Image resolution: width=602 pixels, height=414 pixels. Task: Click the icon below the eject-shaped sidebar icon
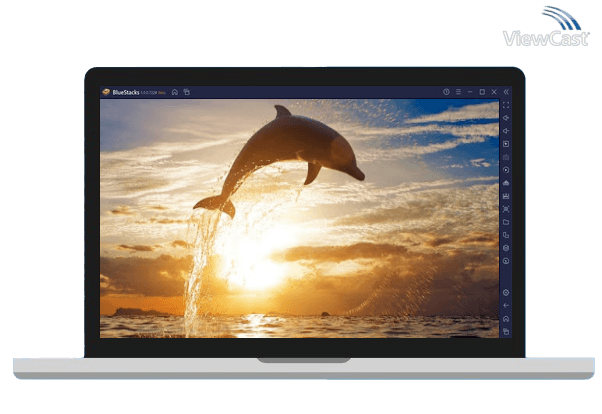point(506,196)
